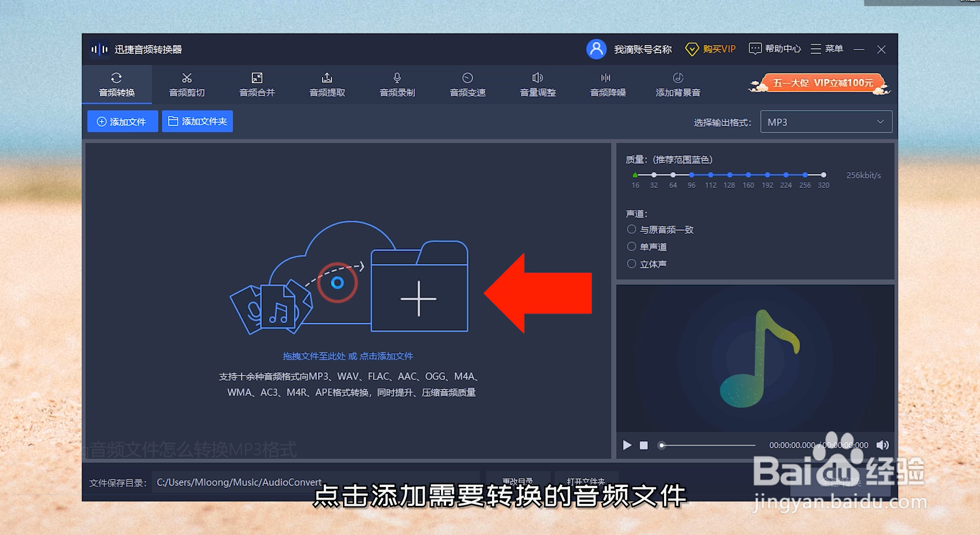Click the user account avatar icon
This screenshot has width=980, height=535.
(x=596, y=49)
